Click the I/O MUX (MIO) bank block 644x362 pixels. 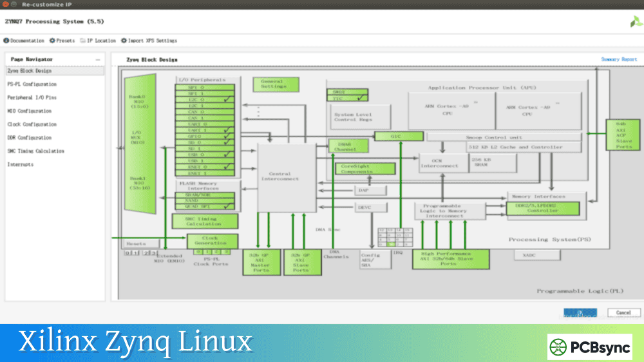click(140, 144)
